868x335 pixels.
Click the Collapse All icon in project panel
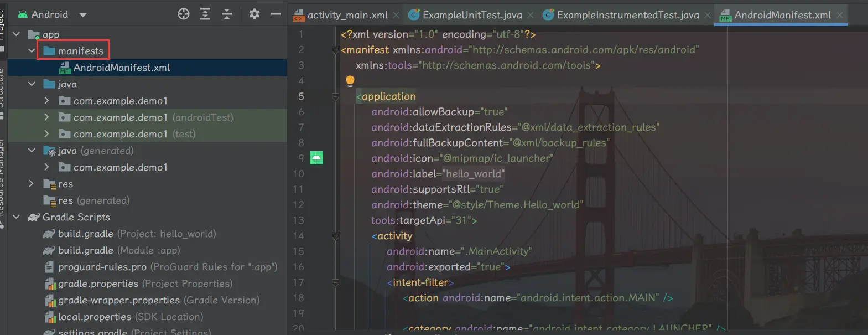[227, 14]
